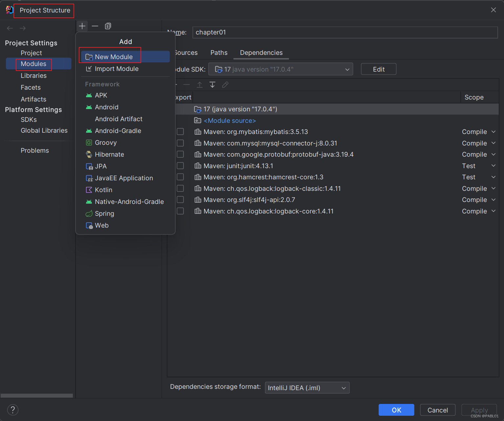Click the Hibernate framework icon
This screenshot has height=421, width=504.
point(89,154)
